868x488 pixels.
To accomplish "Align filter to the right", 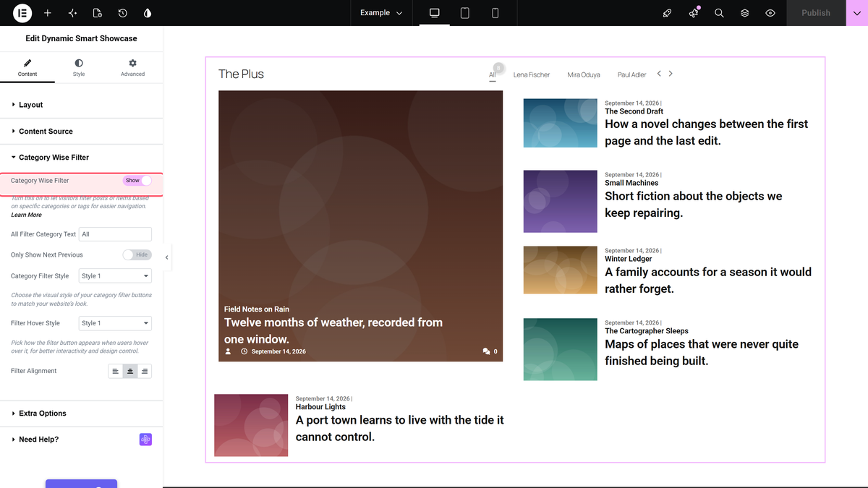I will coord(145,371).
